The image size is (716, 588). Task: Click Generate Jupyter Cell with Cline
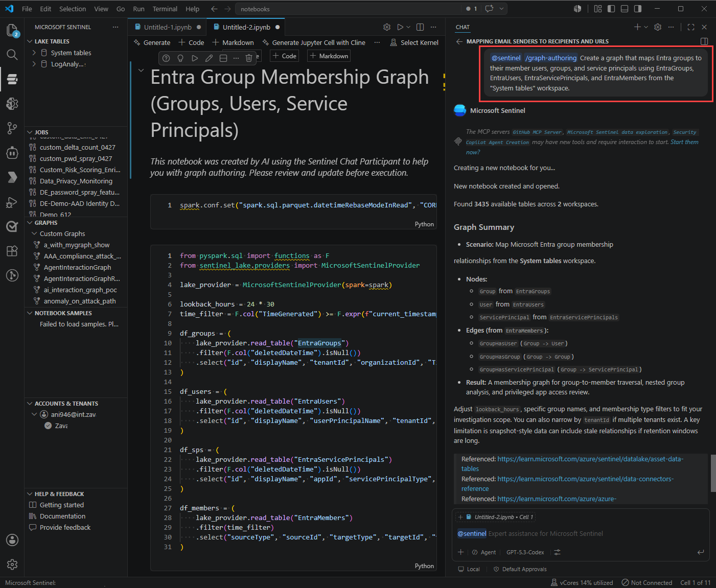click(x=314, y=42)
